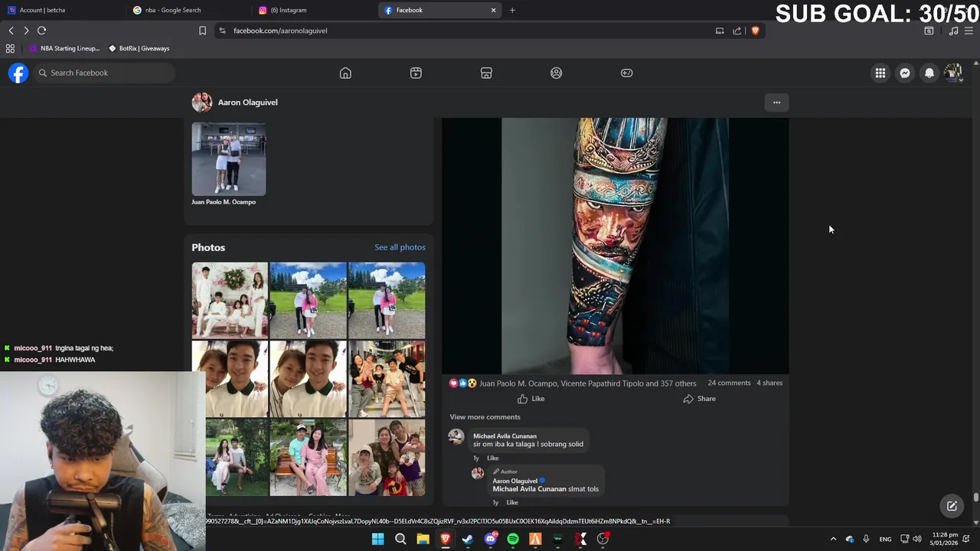Open Facebook Home from the top navigation
This screenshot has height=551, width=980.
[x=345, y=73]
